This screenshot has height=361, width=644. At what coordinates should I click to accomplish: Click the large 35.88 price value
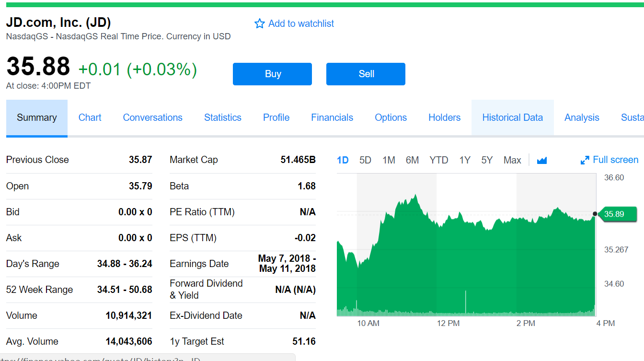tap(38, 66)
